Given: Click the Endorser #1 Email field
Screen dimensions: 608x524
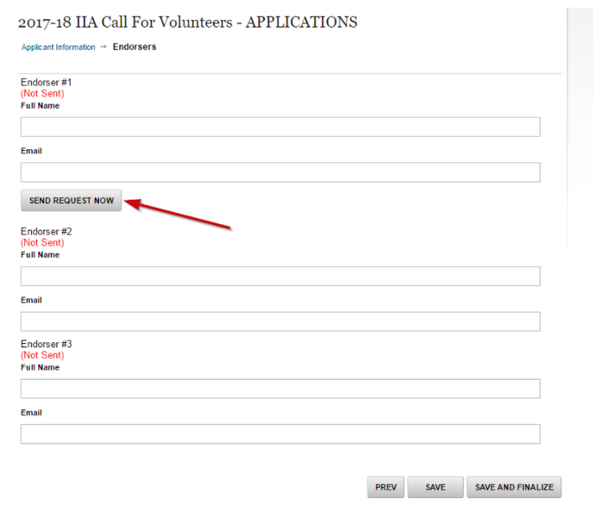Looking at the screenshot, I should (280, 172).
